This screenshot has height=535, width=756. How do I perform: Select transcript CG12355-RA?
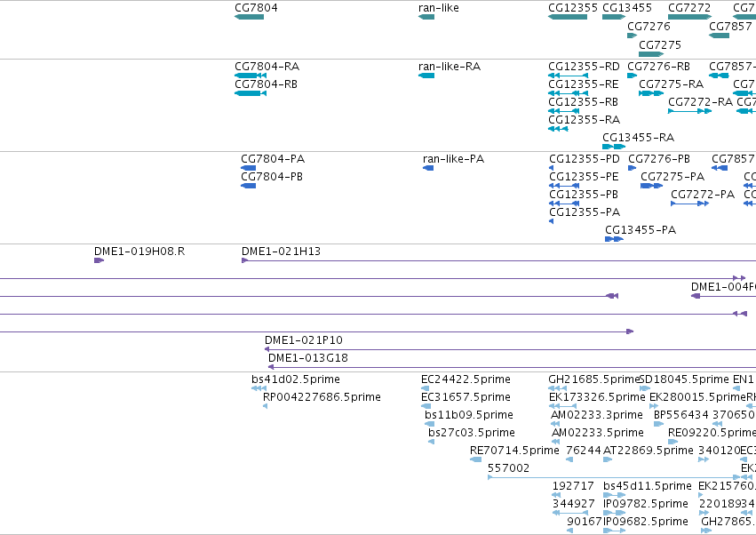tap(584, 120)
